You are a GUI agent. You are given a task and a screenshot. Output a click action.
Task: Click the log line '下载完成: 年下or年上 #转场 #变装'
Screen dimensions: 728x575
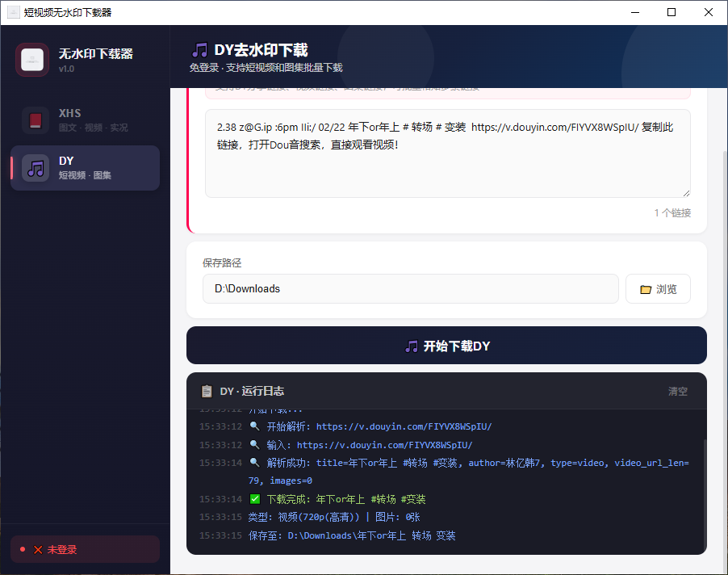tap(346, 499)
